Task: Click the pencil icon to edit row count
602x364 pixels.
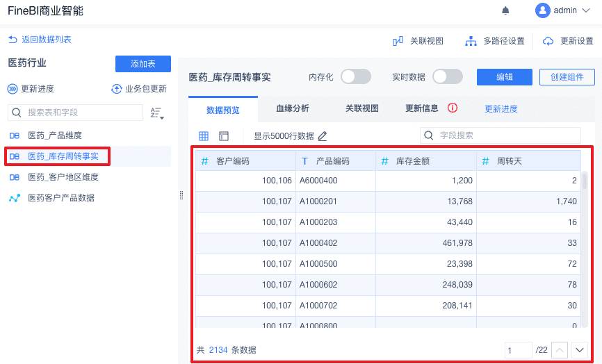Action: point(323,135)
